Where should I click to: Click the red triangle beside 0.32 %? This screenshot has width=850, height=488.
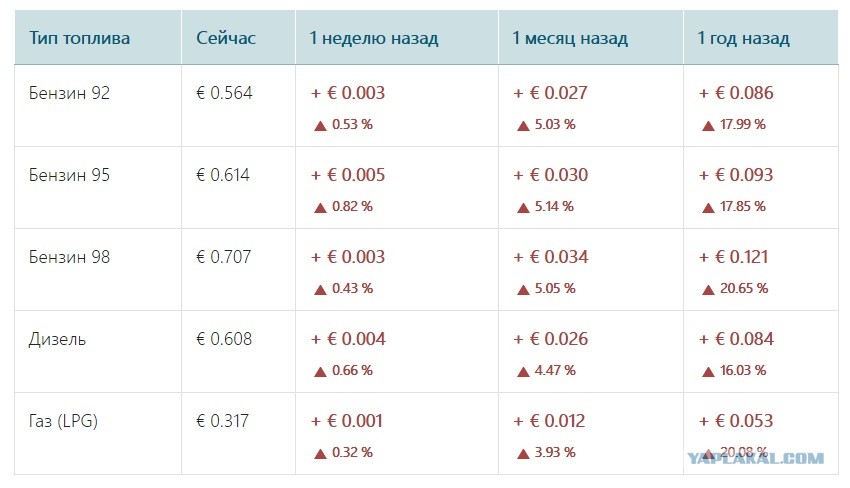click(x=320, y=453)
